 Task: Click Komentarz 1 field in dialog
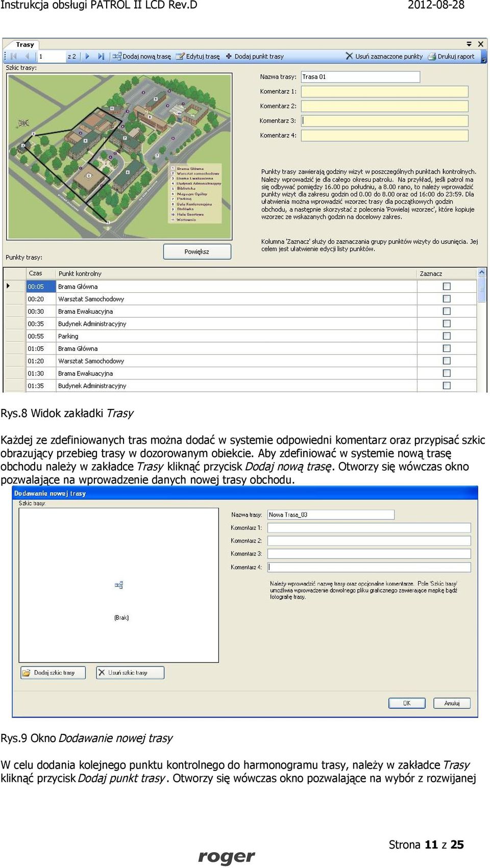[x=369, y=528]
